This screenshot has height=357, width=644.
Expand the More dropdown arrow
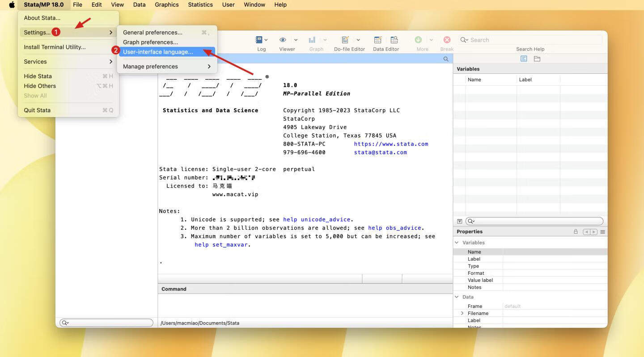pyautogui.click(x=431, y=40)
